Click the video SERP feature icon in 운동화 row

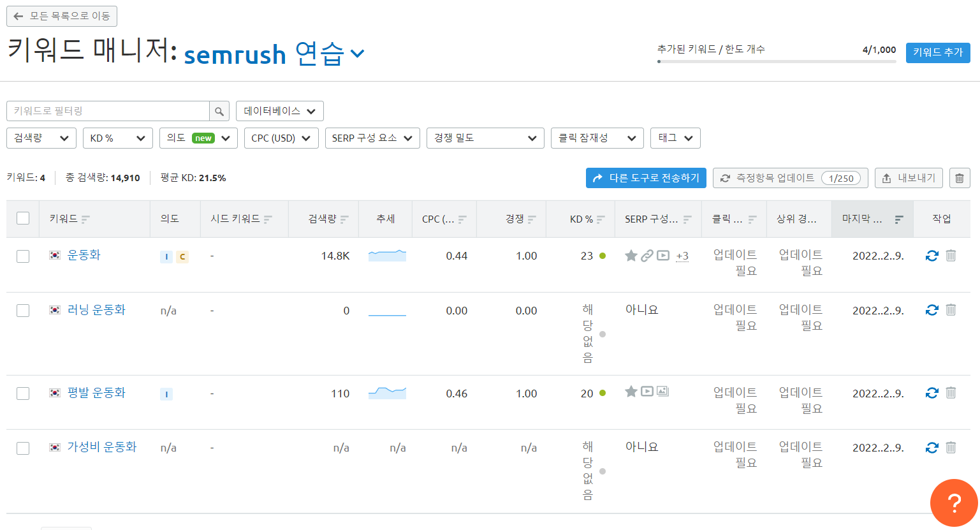coord(663,256)
